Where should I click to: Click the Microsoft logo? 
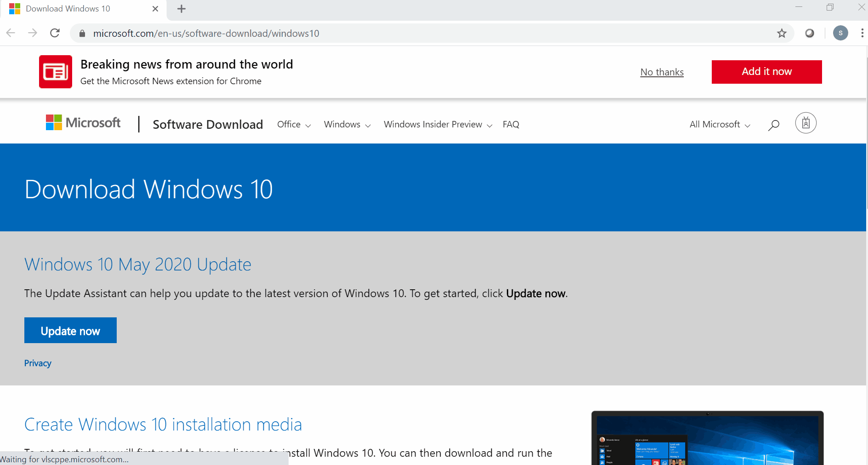pos(83,123)
